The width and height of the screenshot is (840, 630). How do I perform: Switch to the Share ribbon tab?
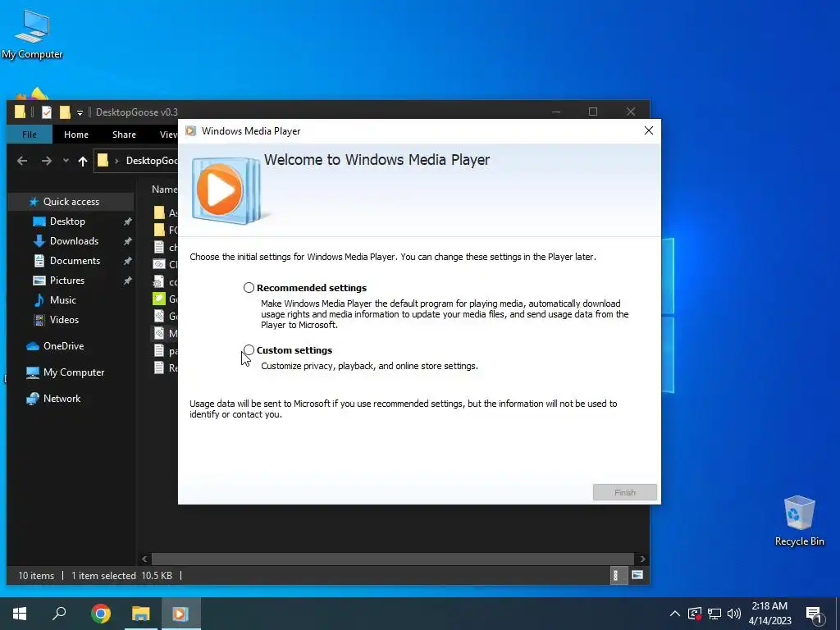click(124, 135)
